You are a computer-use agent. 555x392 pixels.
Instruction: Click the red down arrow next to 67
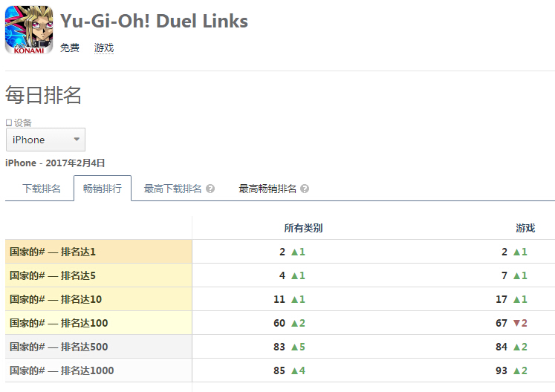[516, 323]
